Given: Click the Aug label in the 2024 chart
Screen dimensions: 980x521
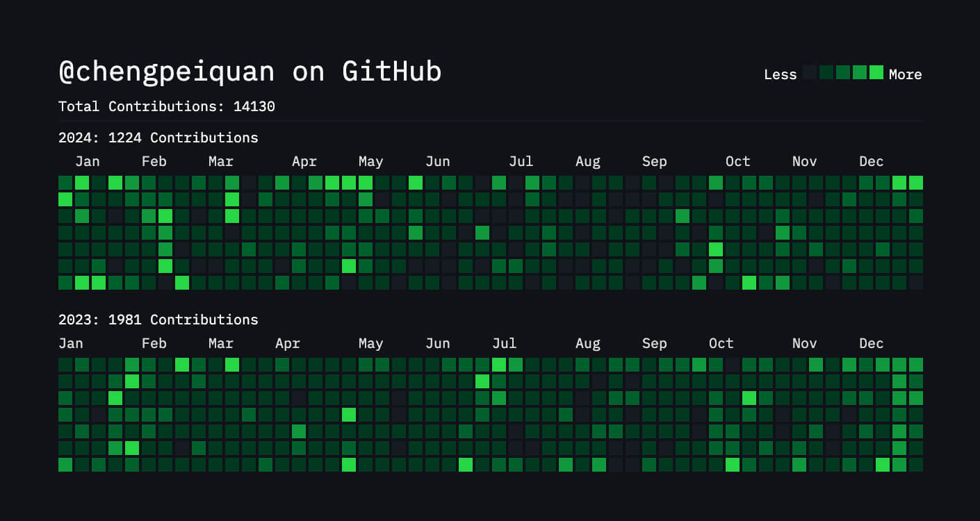Looking at the screenshot, I should coord(588,161).
